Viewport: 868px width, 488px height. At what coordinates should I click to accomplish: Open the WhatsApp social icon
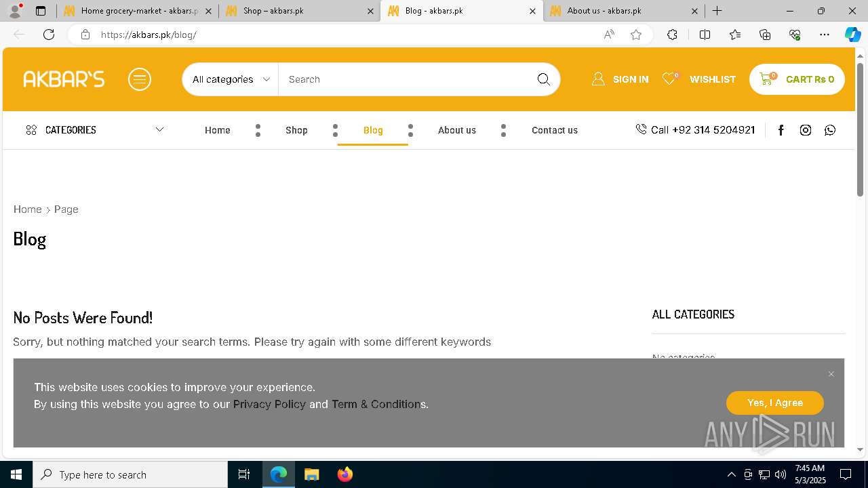tap(830, 130)
